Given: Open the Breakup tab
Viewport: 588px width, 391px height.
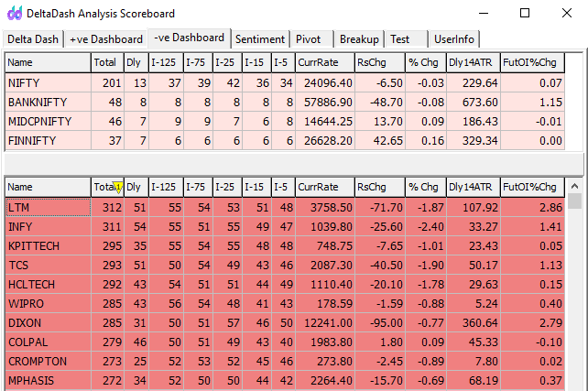Looking at the screenshot, I should (x=359, y=39).
